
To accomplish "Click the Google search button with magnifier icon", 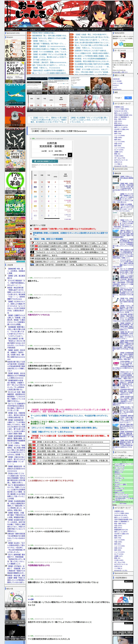I will (x=128, y=98).
